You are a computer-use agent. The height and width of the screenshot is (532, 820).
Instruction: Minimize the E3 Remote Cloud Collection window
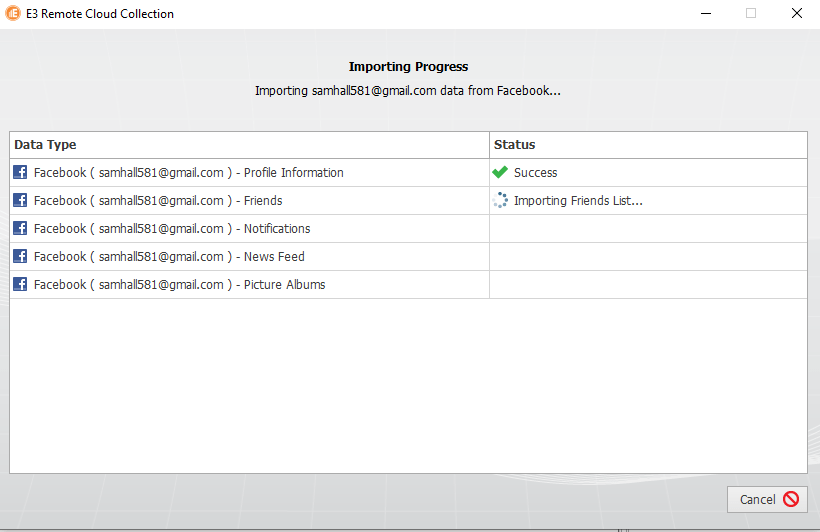[x=706, y=14]
